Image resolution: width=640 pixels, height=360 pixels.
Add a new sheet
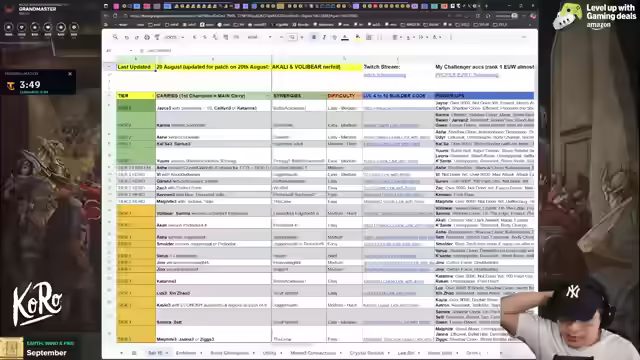coord(121,353)
